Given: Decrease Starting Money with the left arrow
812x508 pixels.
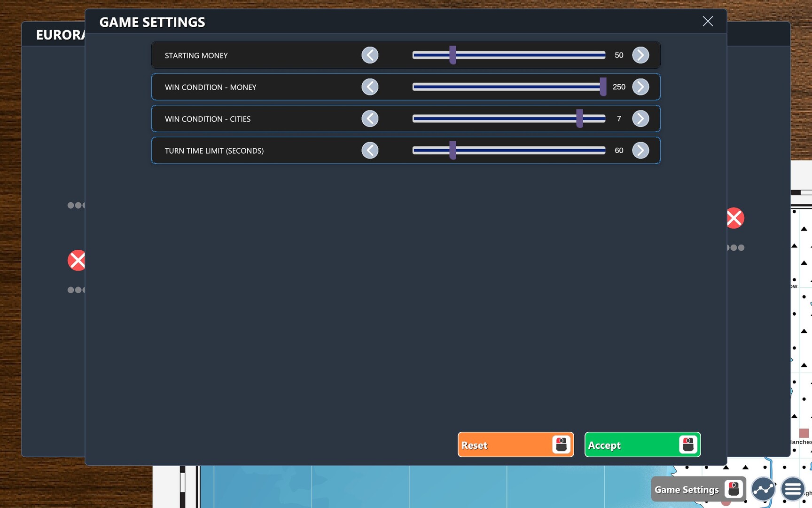Looking at the screenshot, I should [370, 55].
